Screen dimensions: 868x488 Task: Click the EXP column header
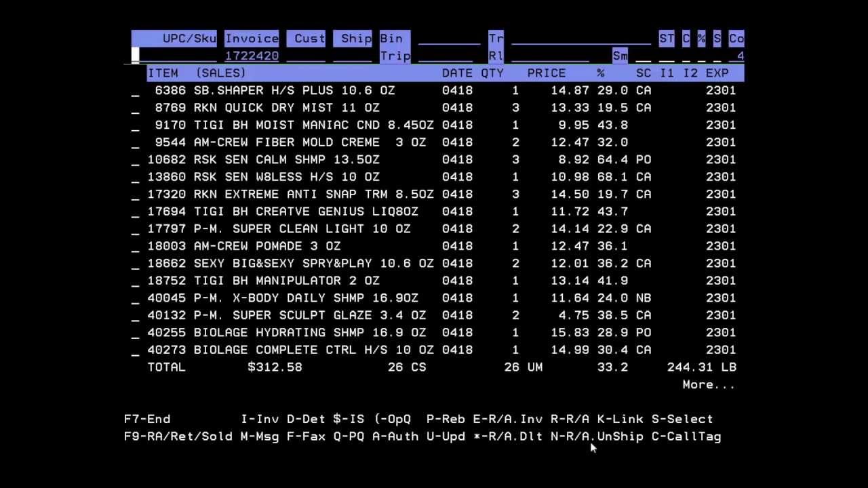(x=717, y=73)
